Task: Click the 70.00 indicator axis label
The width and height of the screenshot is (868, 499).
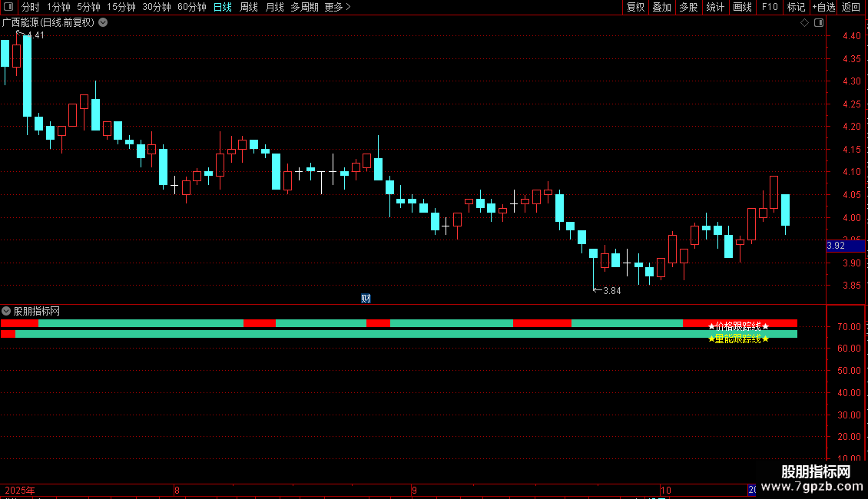Action: coord(849,327)
